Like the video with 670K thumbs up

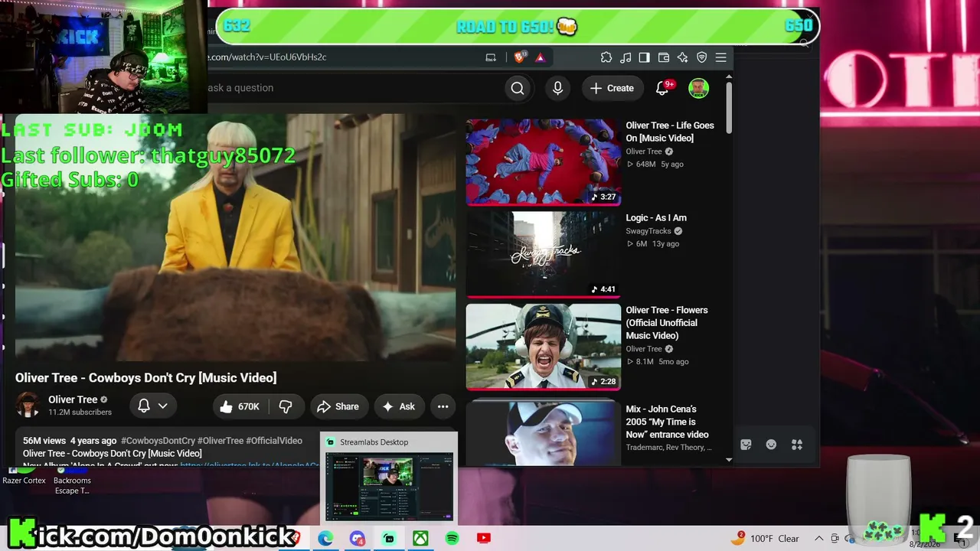tap(240, 406)
